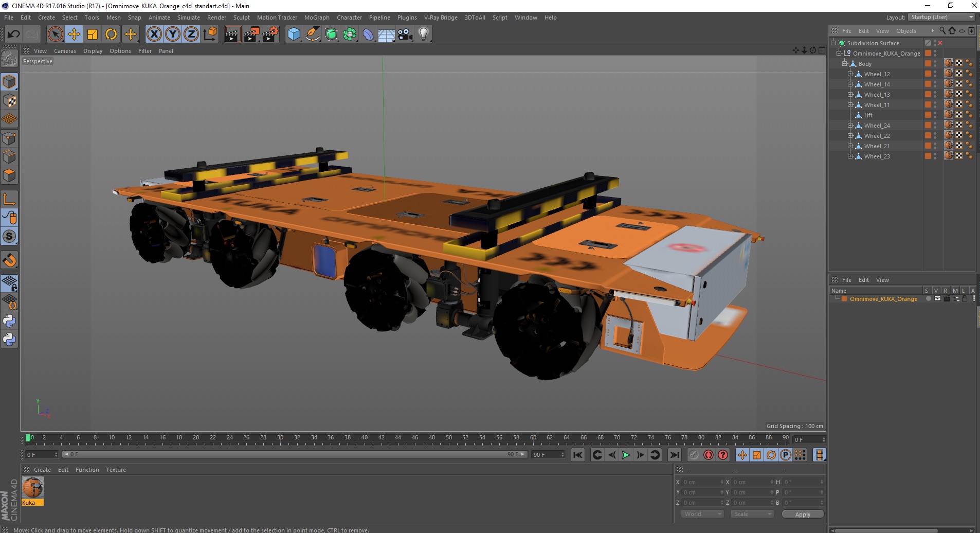
Task: Add a camera object
Action: tap(405, 34)
